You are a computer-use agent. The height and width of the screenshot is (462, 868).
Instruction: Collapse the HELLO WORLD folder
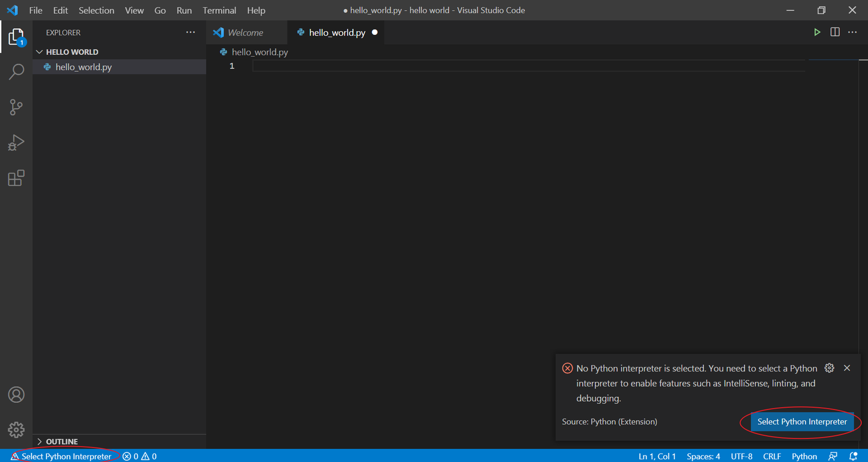39,51
